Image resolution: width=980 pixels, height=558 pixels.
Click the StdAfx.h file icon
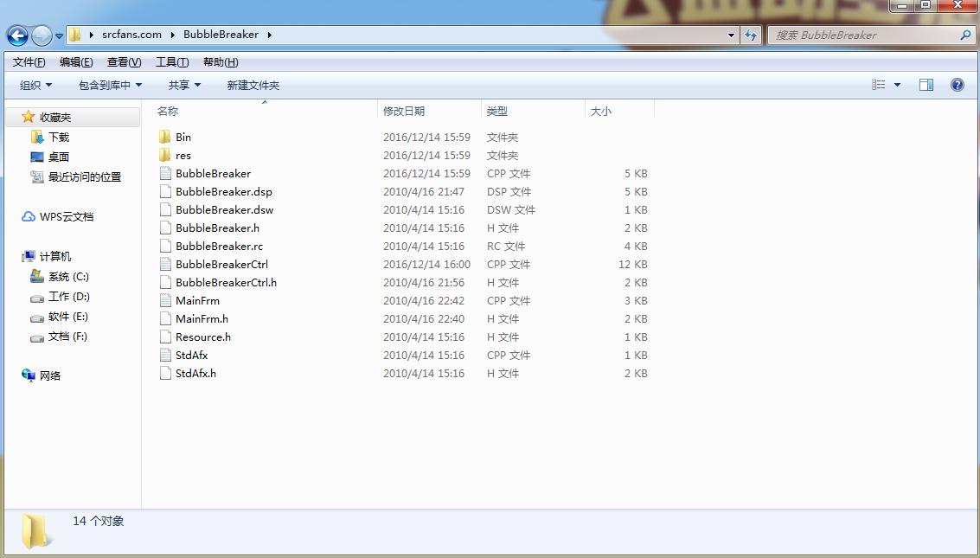coord(165,372)
